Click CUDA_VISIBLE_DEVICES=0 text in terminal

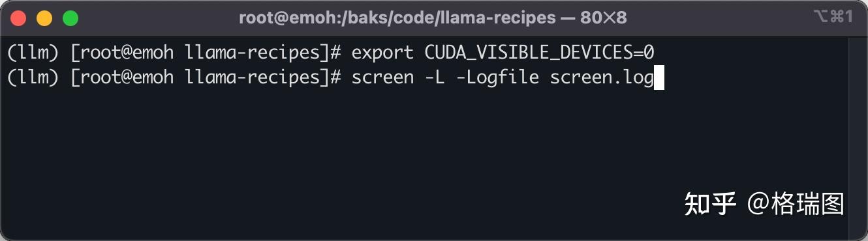539,52
